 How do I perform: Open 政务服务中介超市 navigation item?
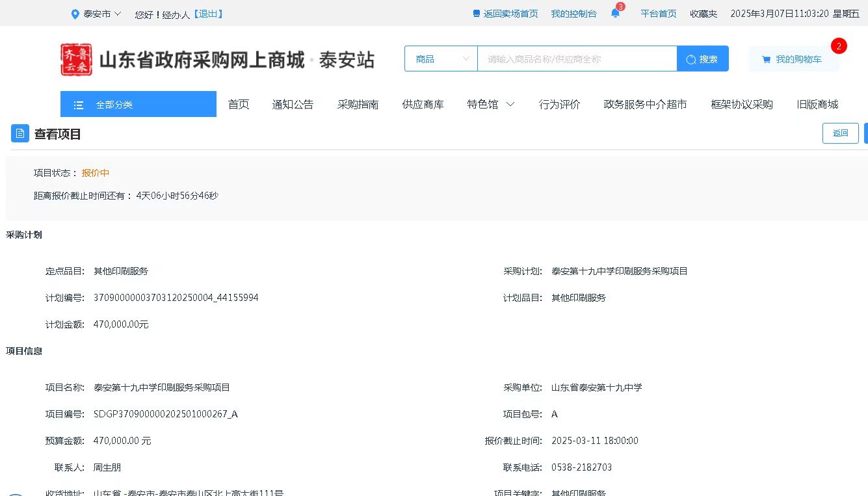coord(646,104)
